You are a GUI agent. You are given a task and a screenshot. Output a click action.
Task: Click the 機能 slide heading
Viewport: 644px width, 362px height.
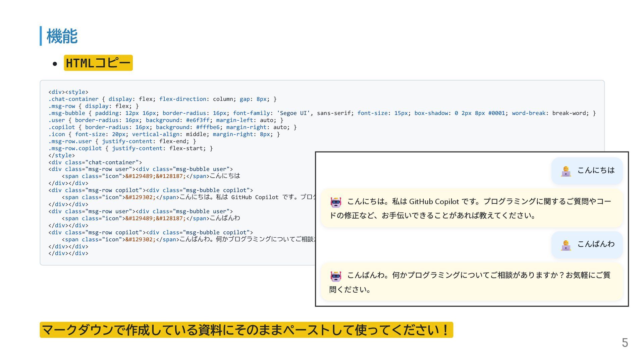[62, 36]
